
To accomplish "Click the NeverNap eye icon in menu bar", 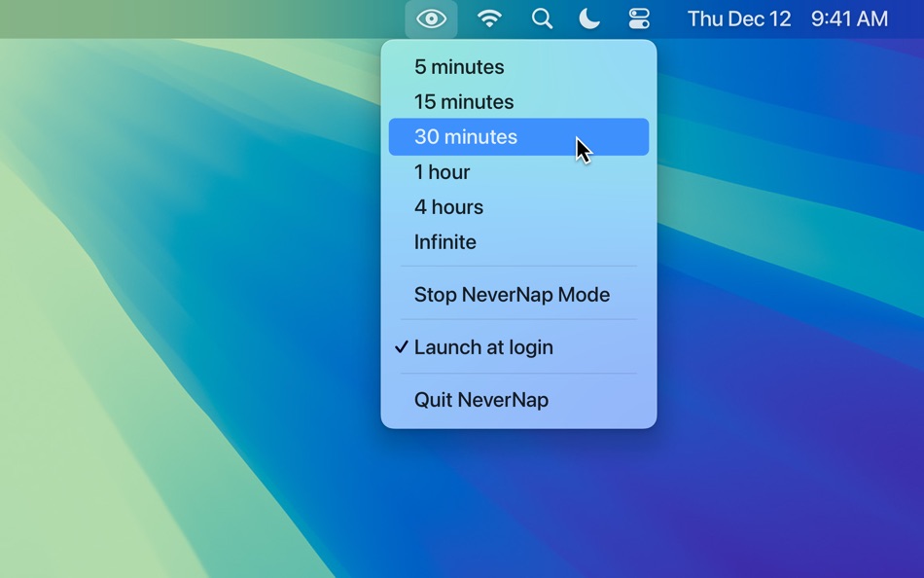I will 431,18.
